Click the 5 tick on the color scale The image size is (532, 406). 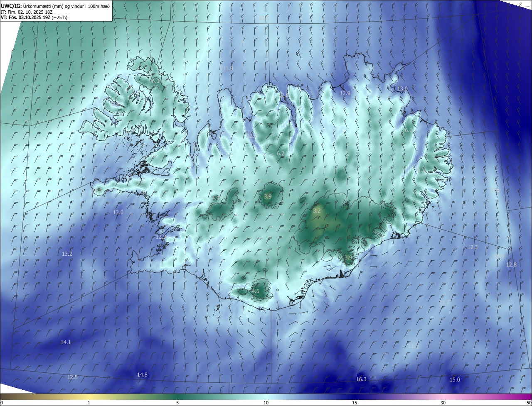(x=177, y=403)
